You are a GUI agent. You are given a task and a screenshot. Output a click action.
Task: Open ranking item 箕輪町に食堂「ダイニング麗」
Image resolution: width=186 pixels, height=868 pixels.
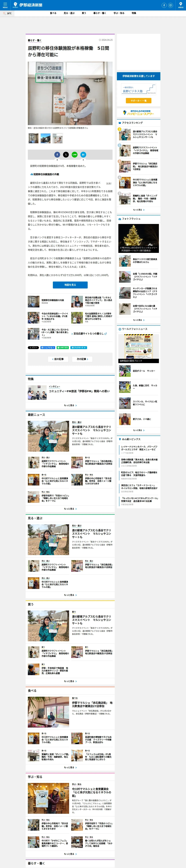coord(138,198)
